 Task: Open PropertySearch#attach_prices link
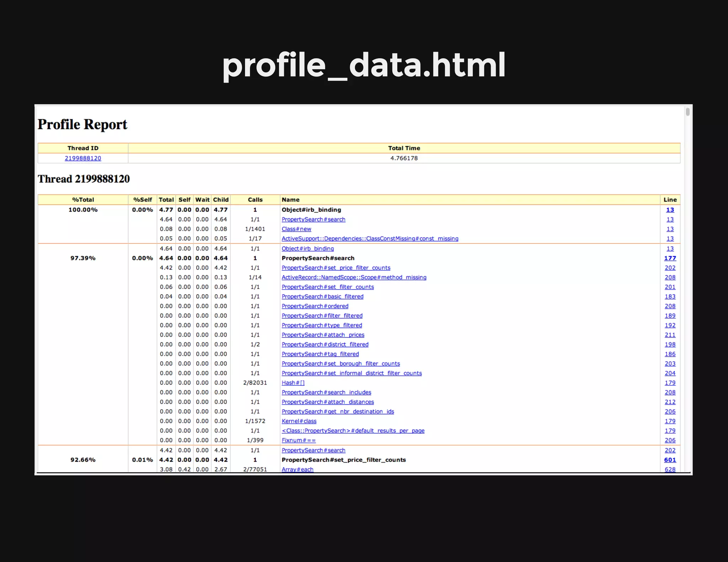point(323,335)
